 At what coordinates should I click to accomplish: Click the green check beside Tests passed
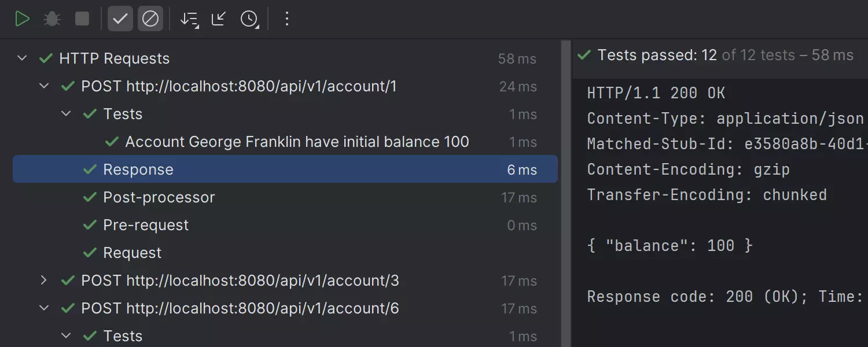point(584,55)
